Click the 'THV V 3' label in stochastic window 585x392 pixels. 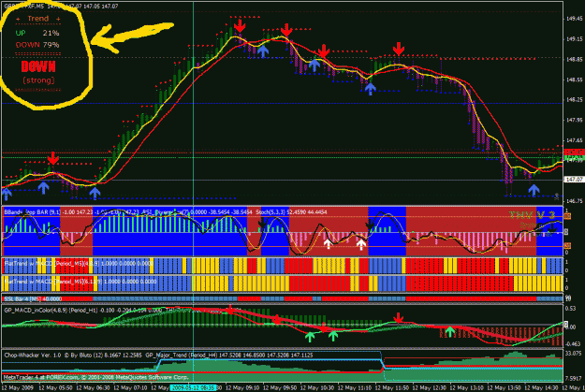532,215
